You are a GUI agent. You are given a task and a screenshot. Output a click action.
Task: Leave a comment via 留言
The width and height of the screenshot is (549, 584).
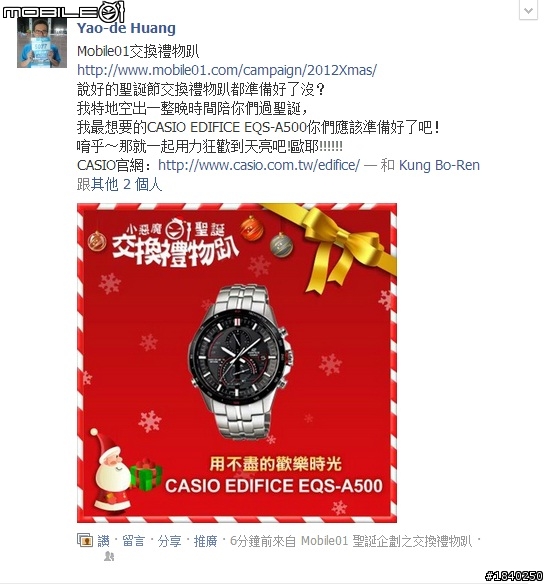point(133,541)
